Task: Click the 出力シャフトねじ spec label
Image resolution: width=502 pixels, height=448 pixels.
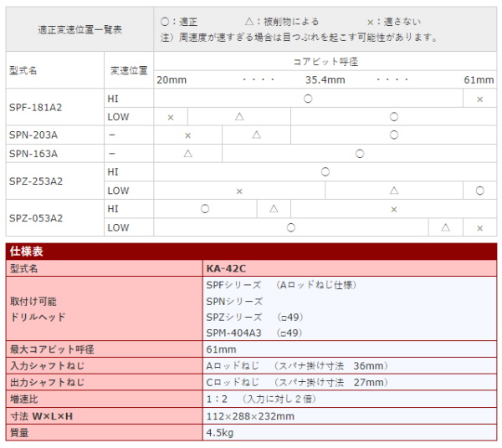Action: tap(47, 383)
